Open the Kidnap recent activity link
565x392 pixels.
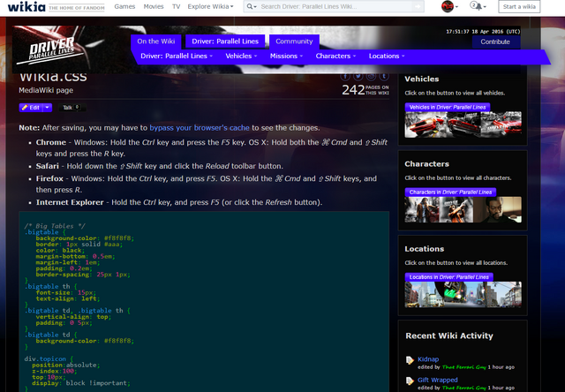click(x=428, y=359)
